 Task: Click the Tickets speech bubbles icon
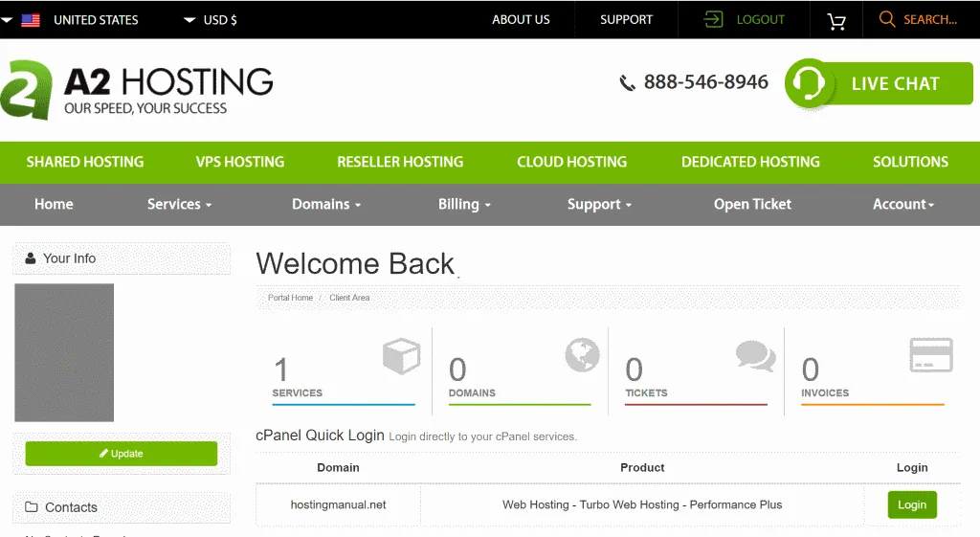pyautogui.click(x=756, y=356)
